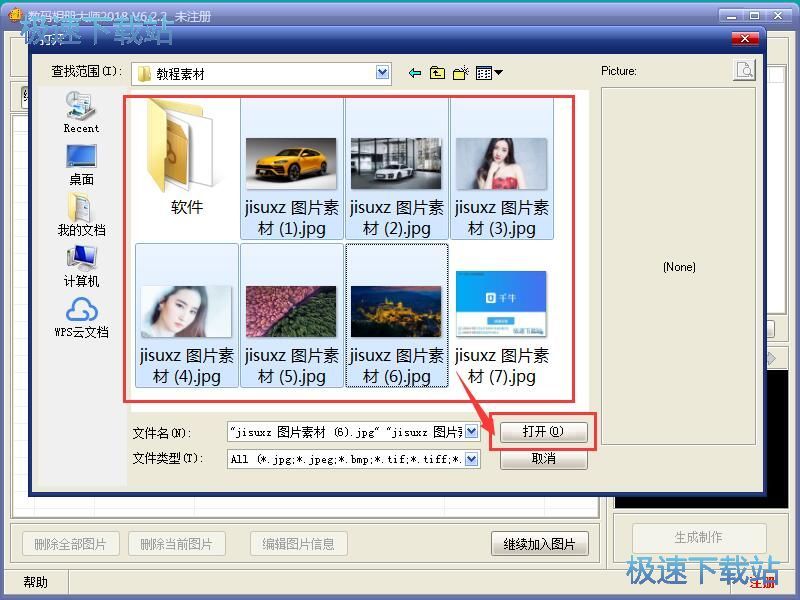The image size is (800, 600).
Task: Create a new folder
Action: 461,73
